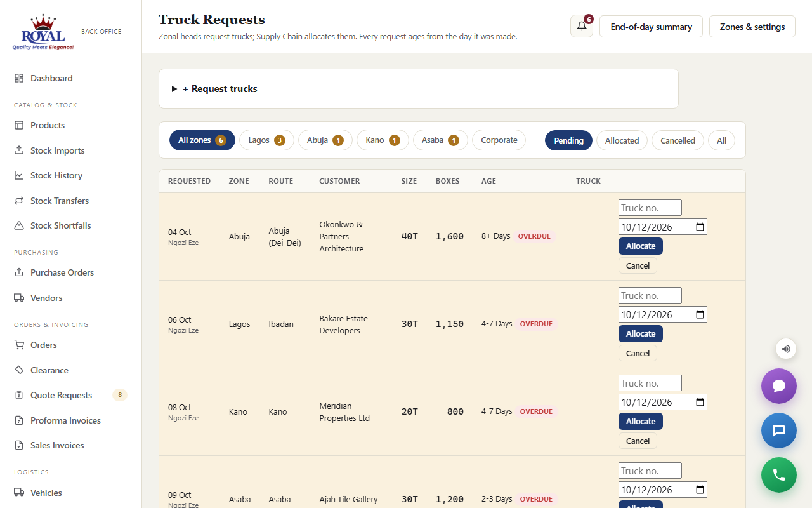The width and height of the screenshot is (812, 508).
Task: Click the Vendors truck icon
Action: pyautogui.click(x=19, y=298)
